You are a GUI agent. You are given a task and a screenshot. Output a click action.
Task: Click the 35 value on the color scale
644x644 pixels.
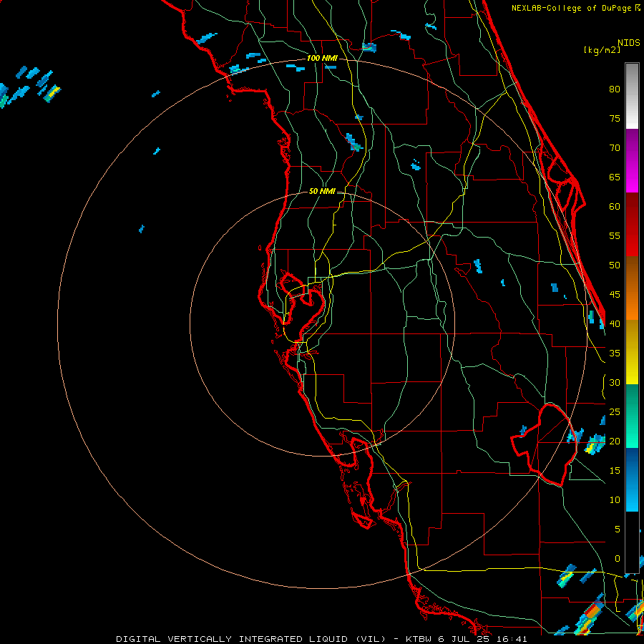[x=615, y=353]
